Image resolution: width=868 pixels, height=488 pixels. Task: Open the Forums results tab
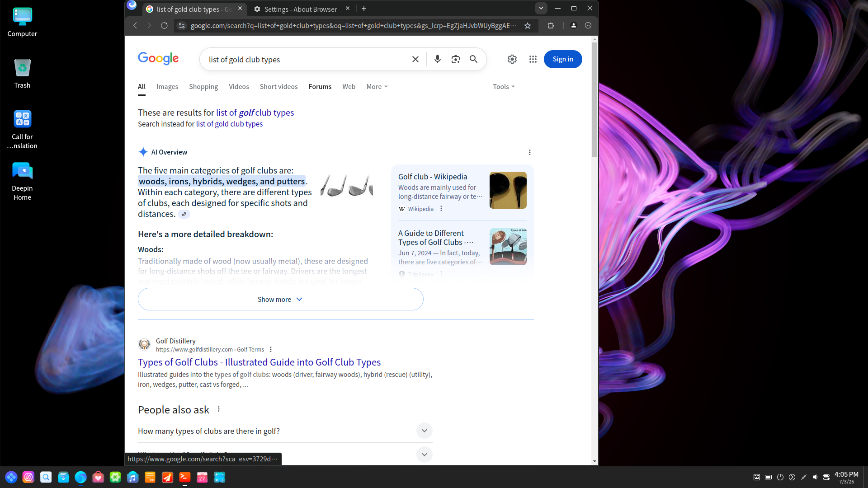pyautogui.click(x=320, y=87)
